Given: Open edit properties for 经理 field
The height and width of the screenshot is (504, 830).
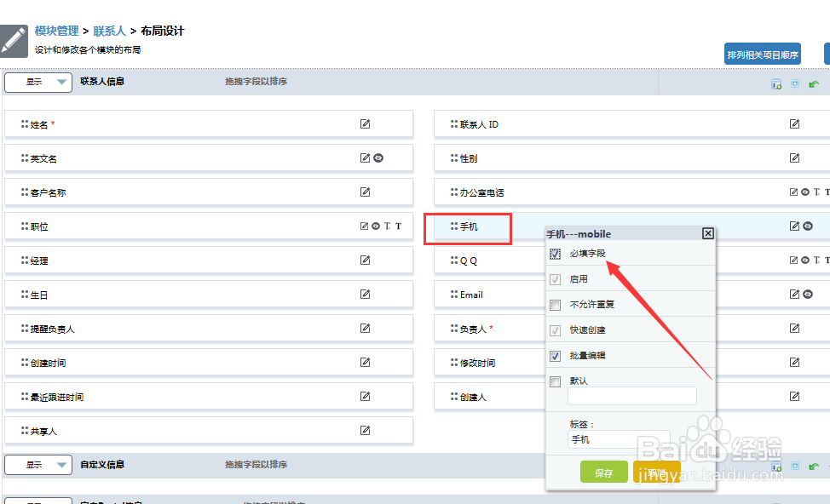Looking at the screenshot, I should point(366,261).
